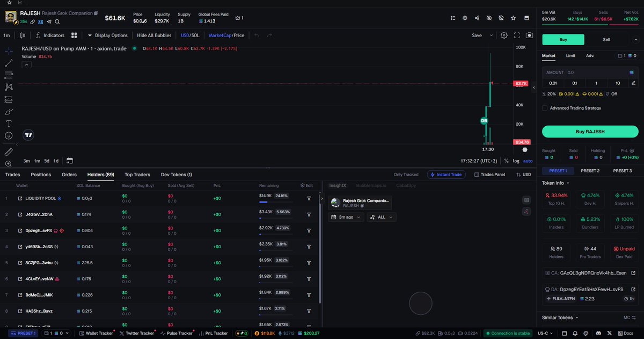Toggle Instant Trade mode

447,175
